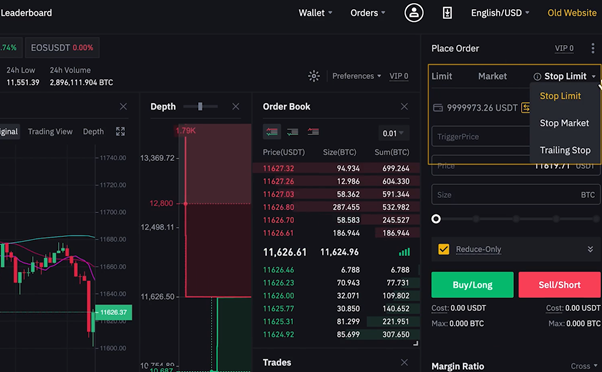Image resolution: width=602 pixels, height=372 pixels.
Task: Click the red Sell/Short button
Action: pos(559,285)
